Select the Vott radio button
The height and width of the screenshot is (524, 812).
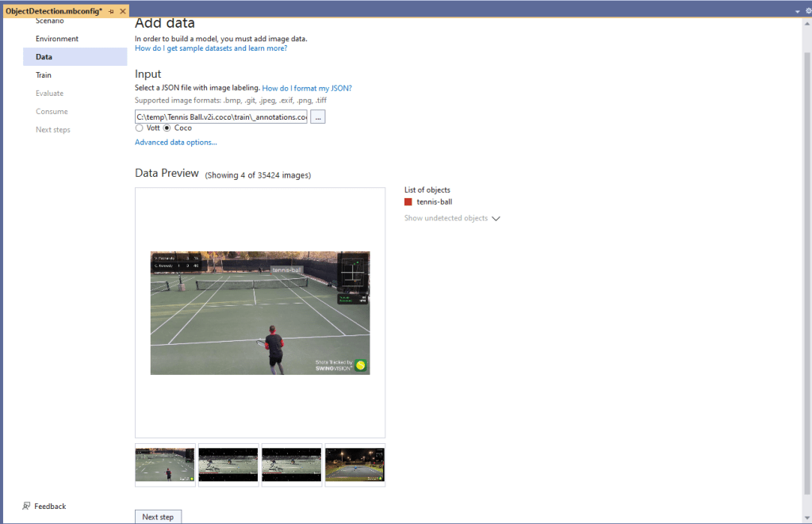pos(140,128)
